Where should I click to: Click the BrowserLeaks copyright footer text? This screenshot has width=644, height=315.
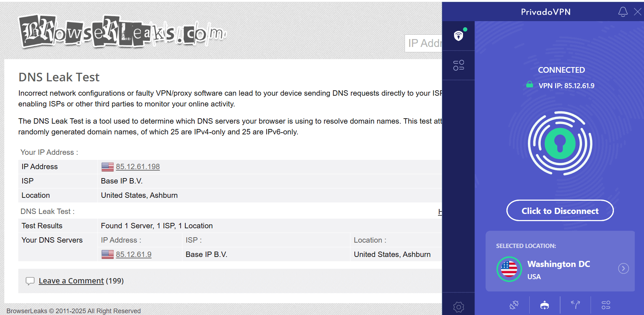(x=73, y=311)
